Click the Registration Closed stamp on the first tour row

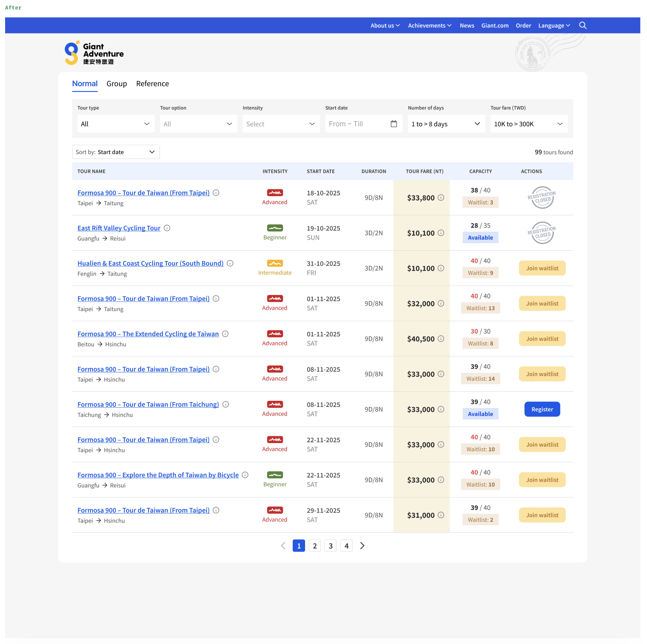(x=542, y=197)
